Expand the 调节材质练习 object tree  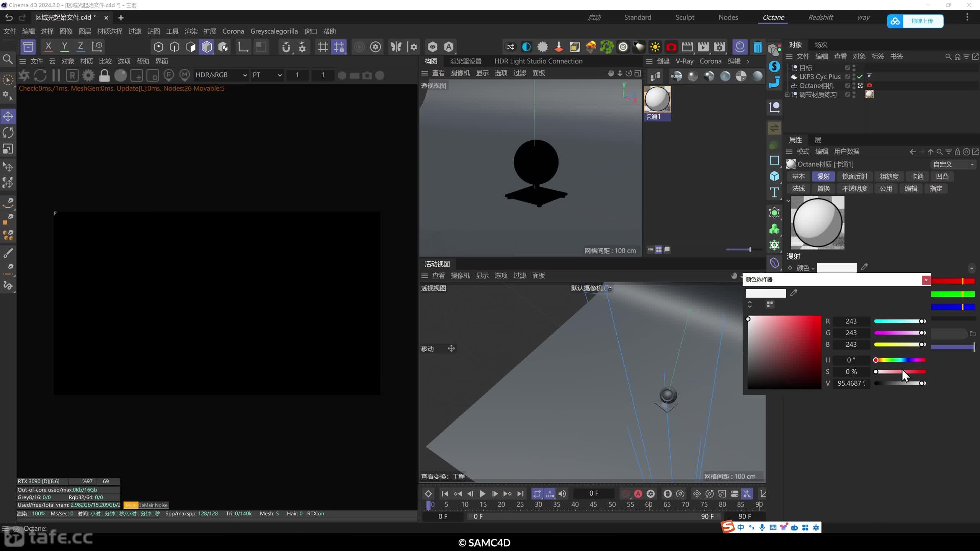click(787, 95)
